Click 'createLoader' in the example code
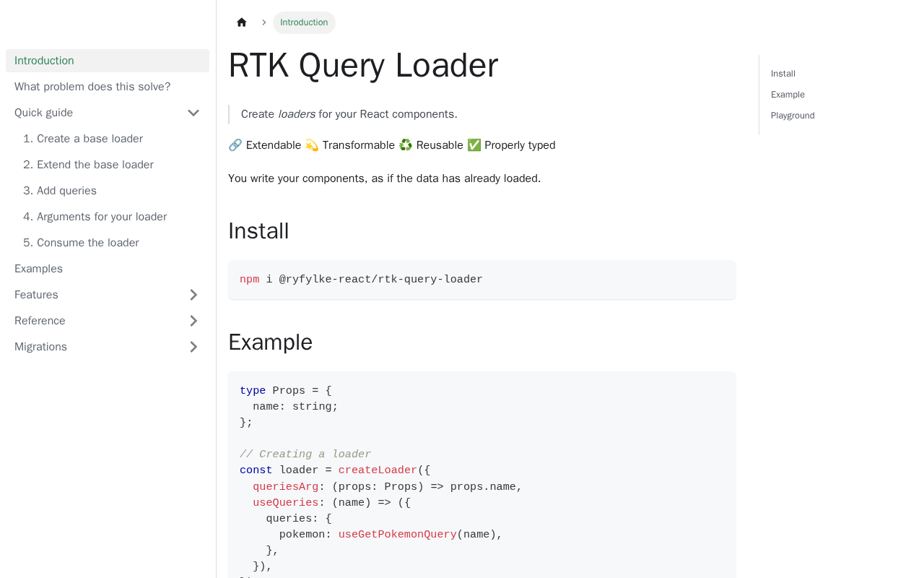 [x=378, y=470]
